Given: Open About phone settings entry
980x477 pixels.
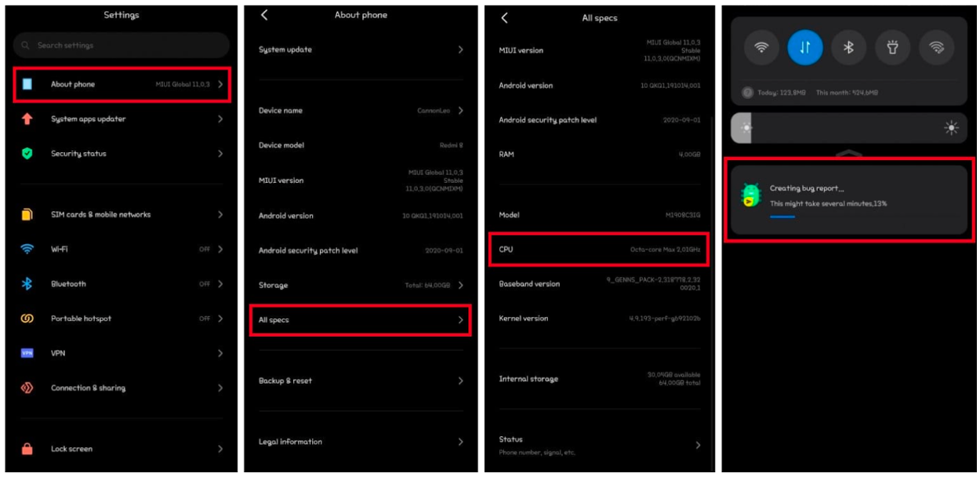Looking at the screenshot, I should tap(122, 85).
